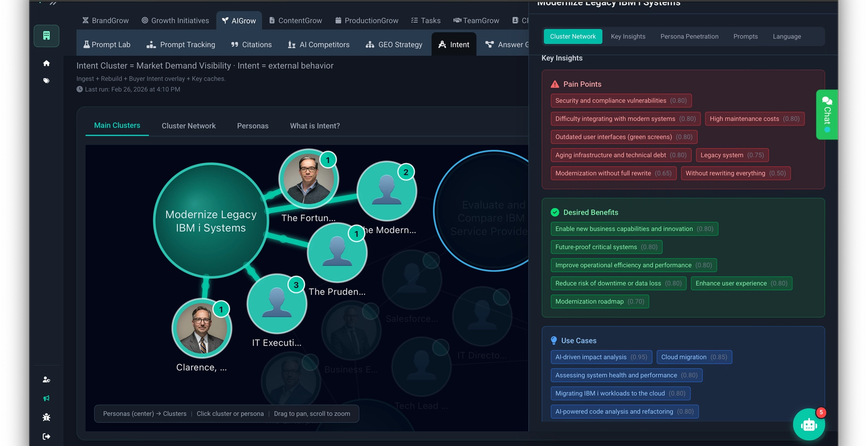The height and width of the screenshot is (446, 868).
Task: Select the Cloud migration chip
Action: point(694,357)
